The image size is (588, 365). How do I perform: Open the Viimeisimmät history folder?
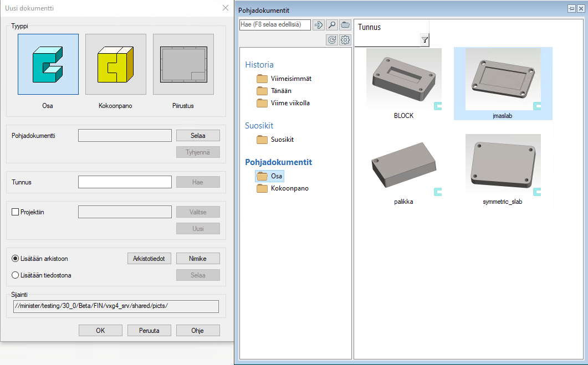(x=291, y=79)
